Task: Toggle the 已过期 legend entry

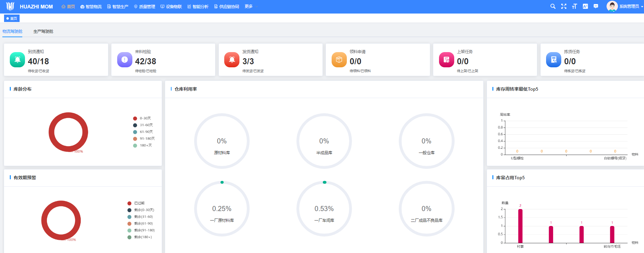Action: click(x=136, y=203)
